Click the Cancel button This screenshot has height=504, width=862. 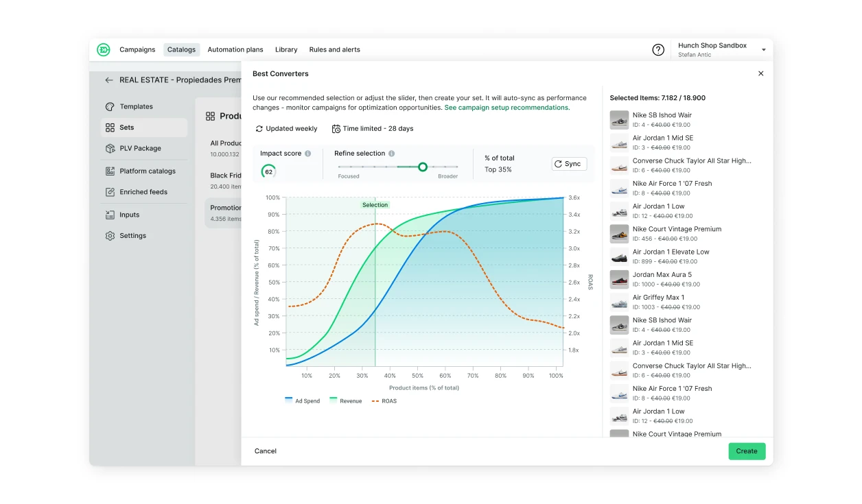[266, 451]
